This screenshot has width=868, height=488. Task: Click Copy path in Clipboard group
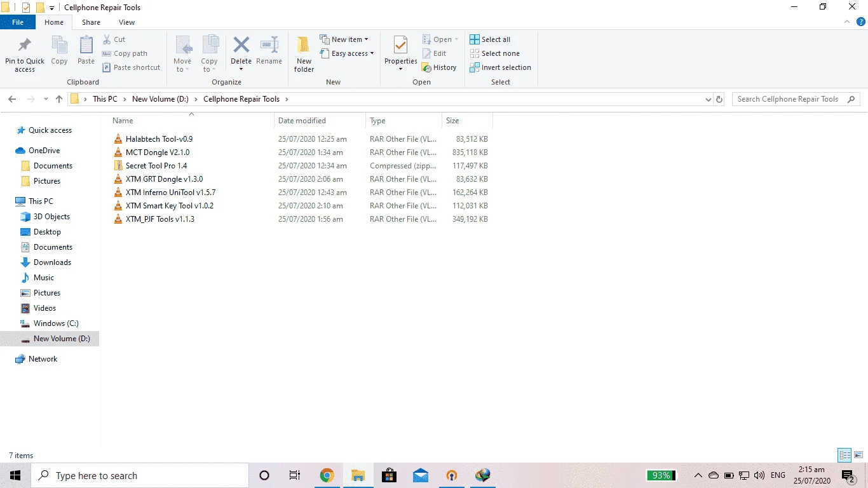click(125, 53)
